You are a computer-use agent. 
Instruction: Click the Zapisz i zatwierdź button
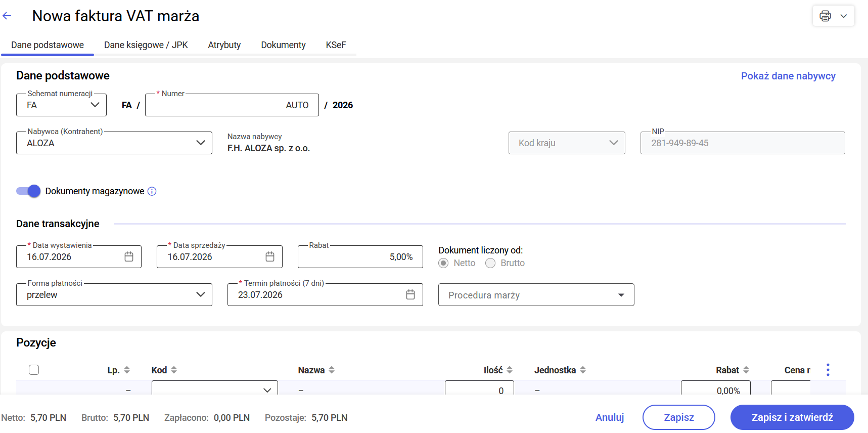tap(792, 417)
